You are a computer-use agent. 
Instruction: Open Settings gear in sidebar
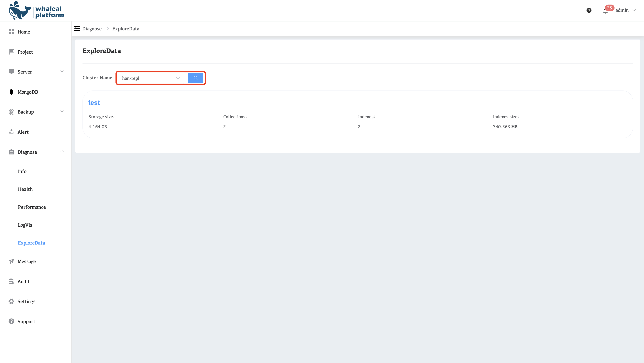pyautogui.click(x=11, y=301)
